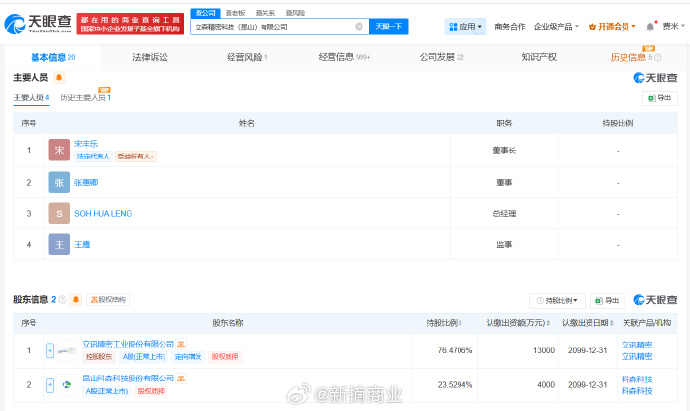This screenshot has width=690, height=411.
Task: Open the SOH HUA LENG name link
Action: coord(103,214)
